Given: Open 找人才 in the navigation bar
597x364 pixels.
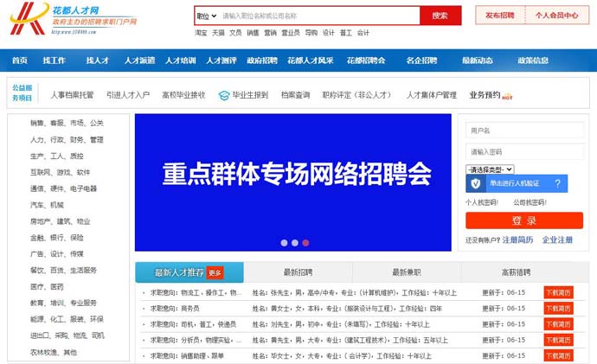Looking at the screenshot, I should [98, 61].
